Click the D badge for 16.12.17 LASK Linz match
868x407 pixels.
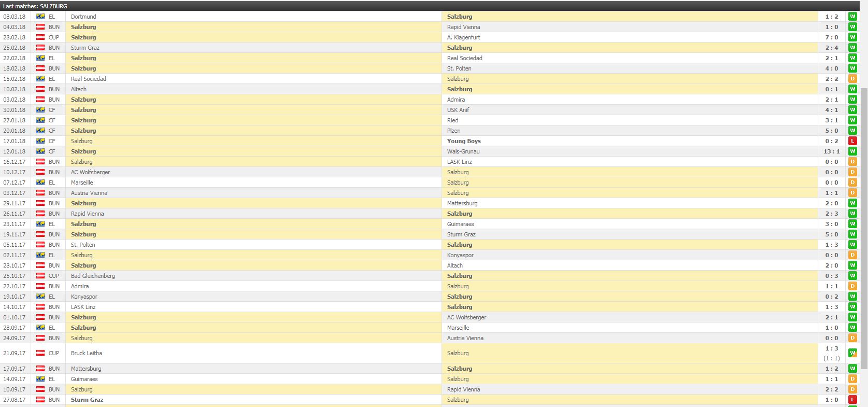point(852,162)
